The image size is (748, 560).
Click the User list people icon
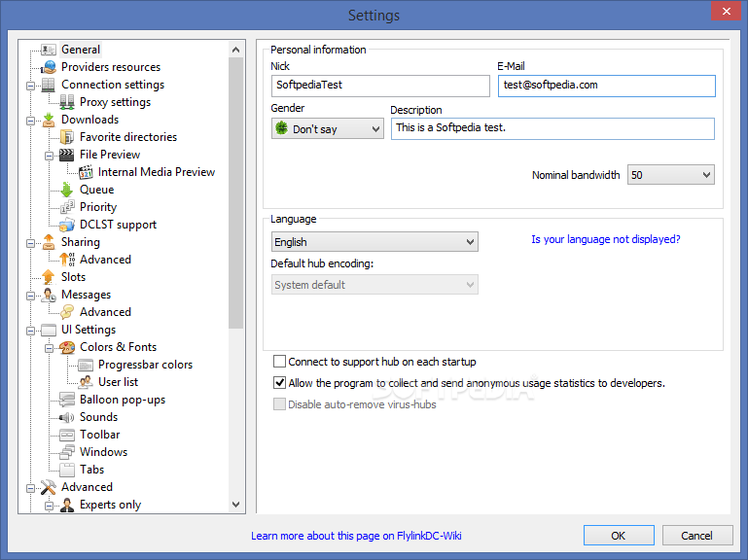coord(86,382)
